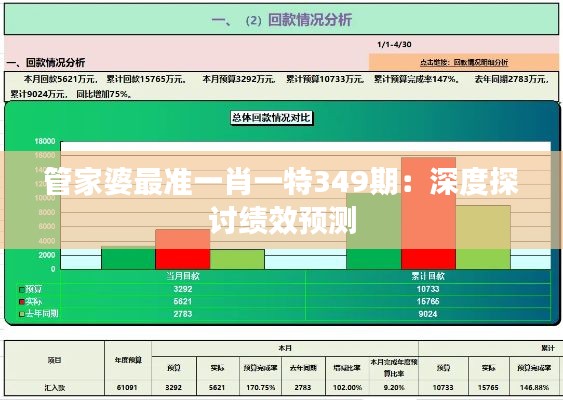Select the light green 当月回款 去年同期 bar
Image resolution: width=563 pixels, height=400 pixels.
point(237,259)
